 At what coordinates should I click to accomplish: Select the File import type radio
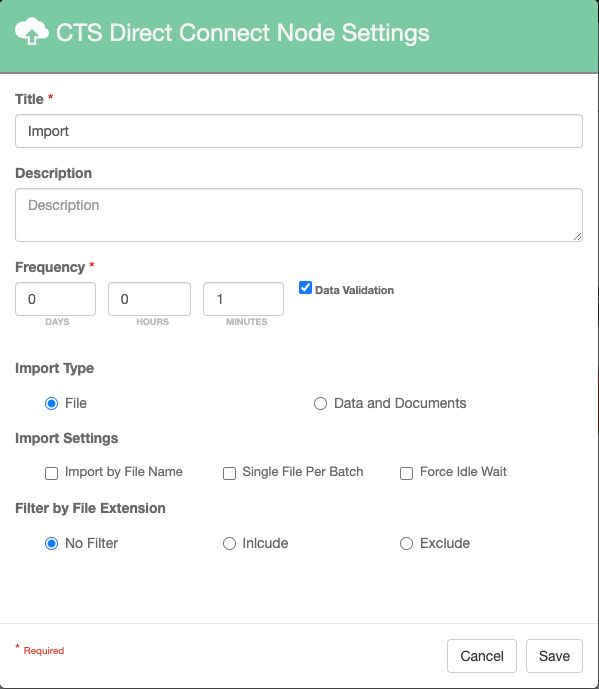coord(51,403)
